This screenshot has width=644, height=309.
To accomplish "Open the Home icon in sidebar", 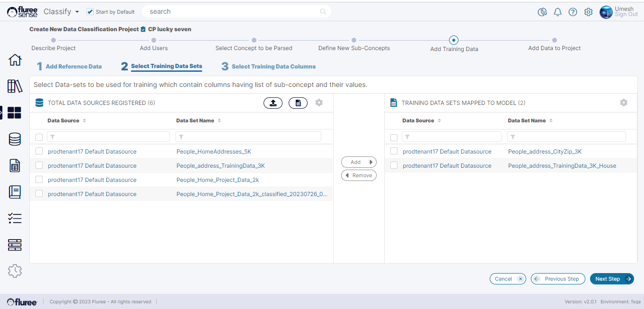I will click(15, 60).
